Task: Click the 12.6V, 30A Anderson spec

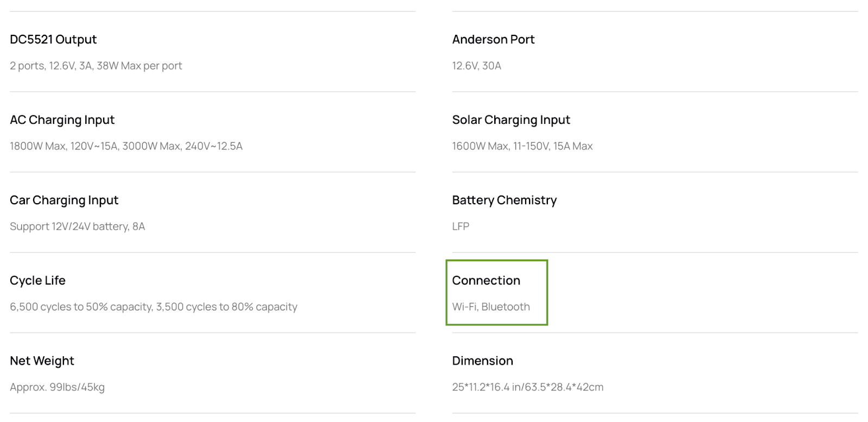Action: coord(477,66)
